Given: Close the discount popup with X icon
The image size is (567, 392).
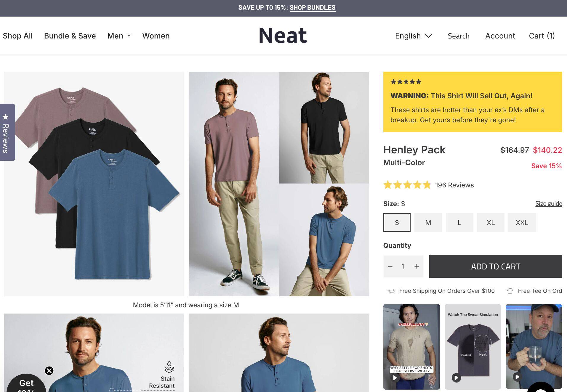Looking at the screenshot, I should tap(49, 371).
